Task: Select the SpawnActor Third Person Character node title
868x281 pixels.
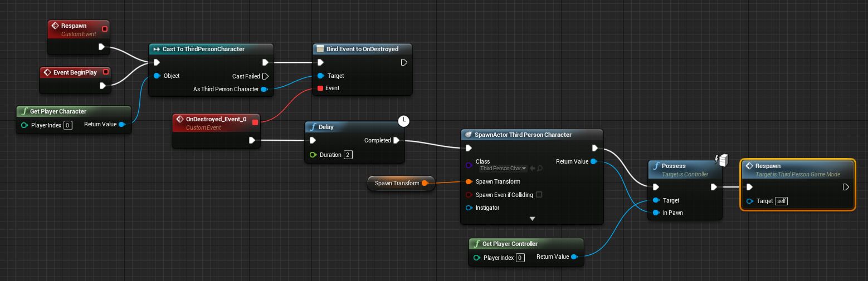Action: coord(523,135)
